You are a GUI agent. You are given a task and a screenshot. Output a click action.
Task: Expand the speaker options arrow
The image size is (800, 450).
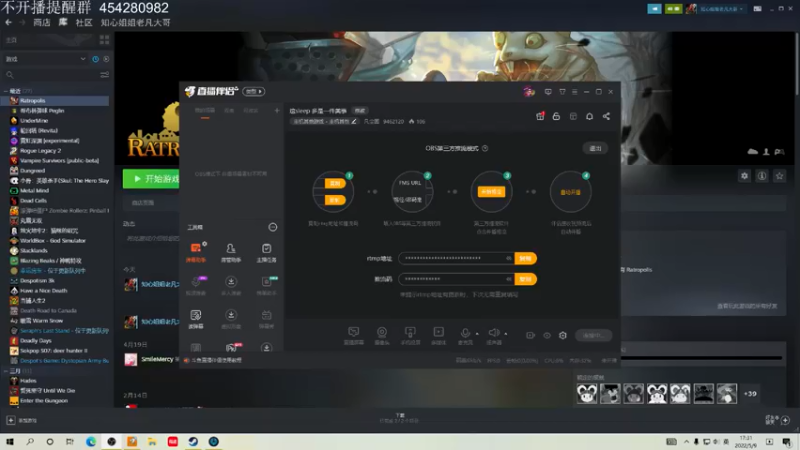506,334
